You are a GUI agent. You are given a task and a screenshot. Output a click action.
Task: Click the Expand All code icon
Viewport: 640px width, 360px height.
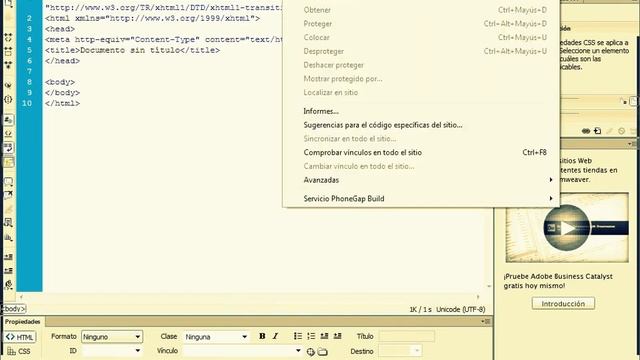(8, 65)
